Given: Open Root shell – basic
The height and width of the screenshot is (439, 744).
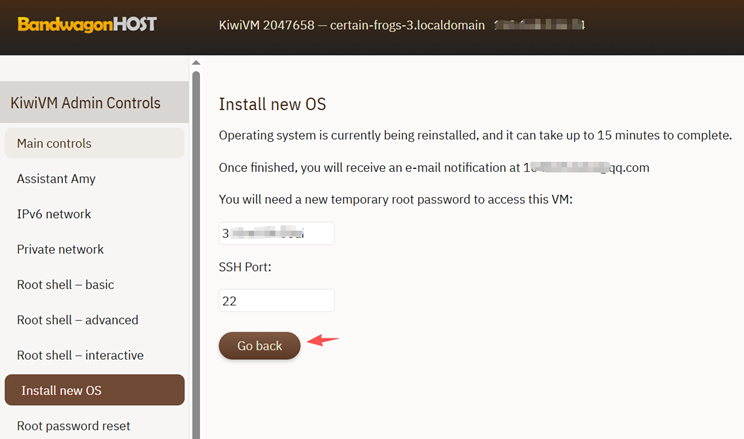Looking at the screenshot, I should coord(65,285).
